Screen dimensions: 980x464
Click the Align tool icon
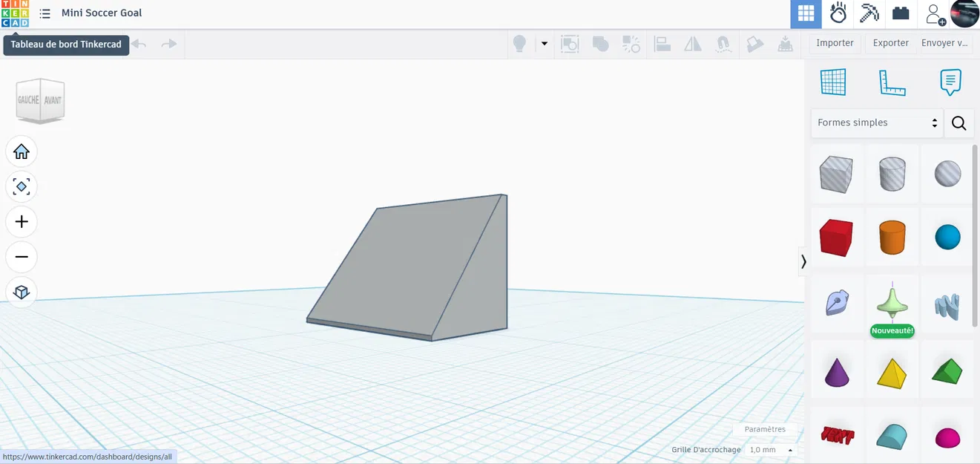click(x=662, y=44)
